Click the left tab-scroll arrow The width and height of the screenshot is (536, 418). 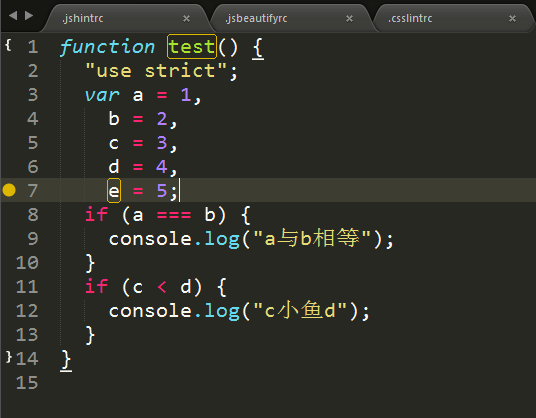click(x=13, y=15)
